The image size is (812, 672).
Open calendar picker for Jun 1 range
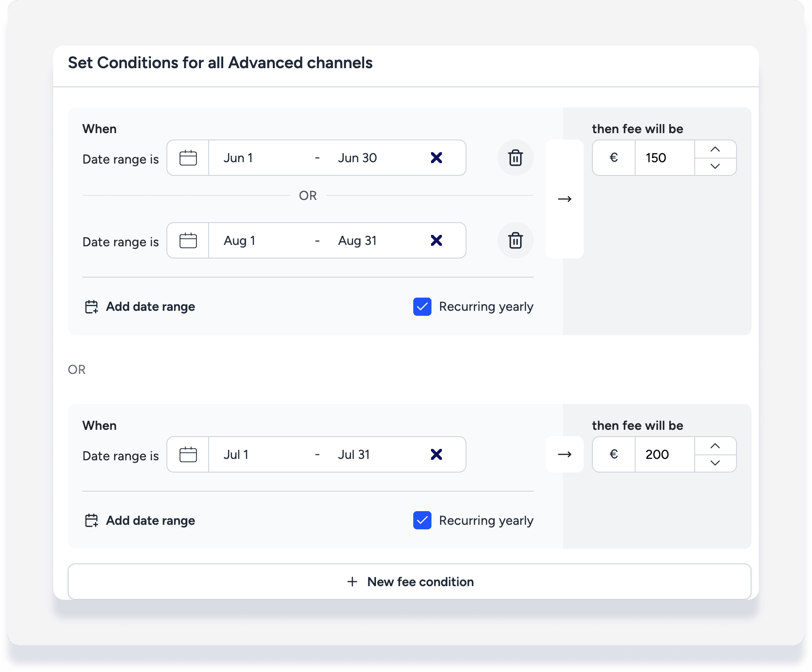188,158
